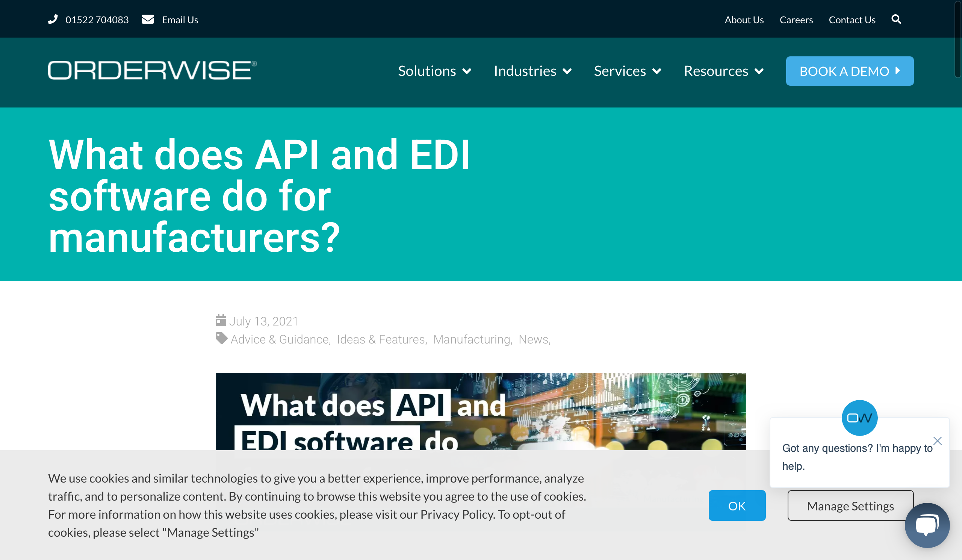
Task: Click the phone icon in top bar
Action: (53, 20)
